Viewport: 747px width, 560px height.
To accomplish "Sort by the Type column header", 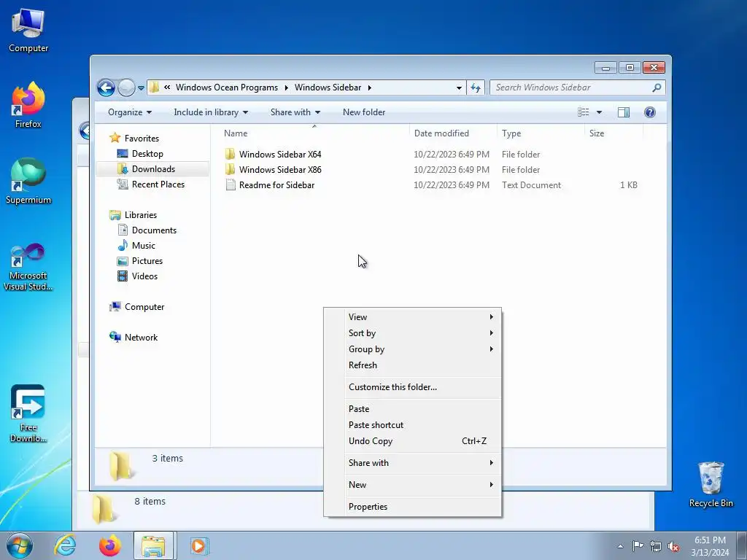I will click(541, 133).
